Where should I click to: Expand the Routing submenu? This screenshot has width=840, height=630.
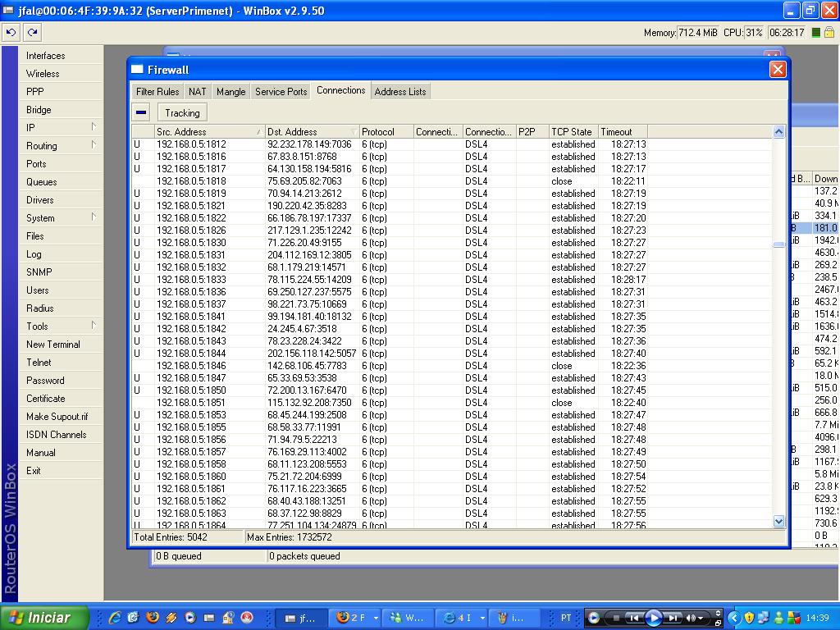pyautogui.click(x=60, y=146)
